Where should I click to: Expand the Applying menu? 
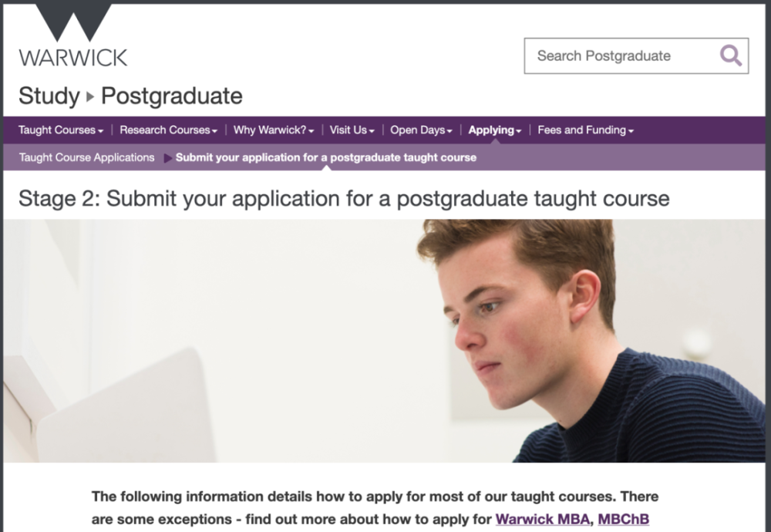495,130
